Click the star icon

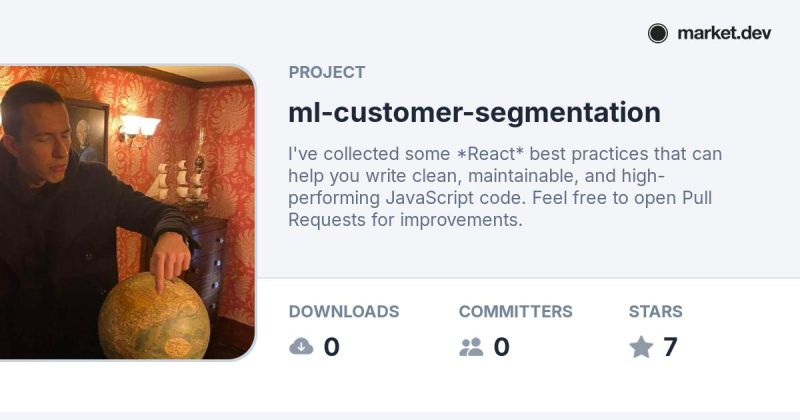(x=641, y=347)
